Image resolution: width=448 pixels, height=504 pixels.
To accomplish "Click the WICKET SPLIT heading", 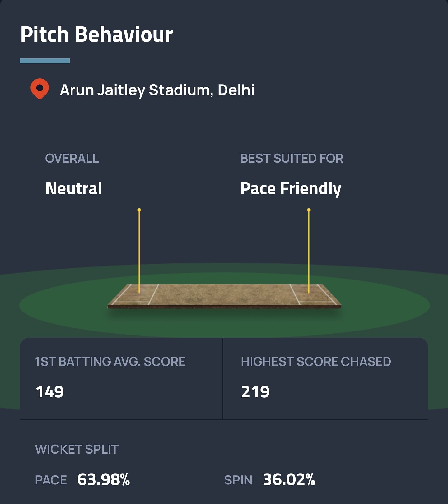I will (77, 449).
